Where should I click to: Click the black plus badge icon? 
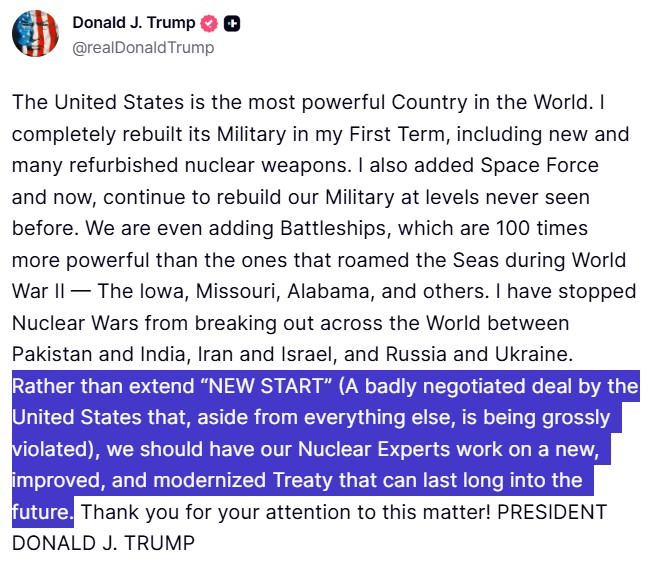pyautogui.click(x=230, y=23)
